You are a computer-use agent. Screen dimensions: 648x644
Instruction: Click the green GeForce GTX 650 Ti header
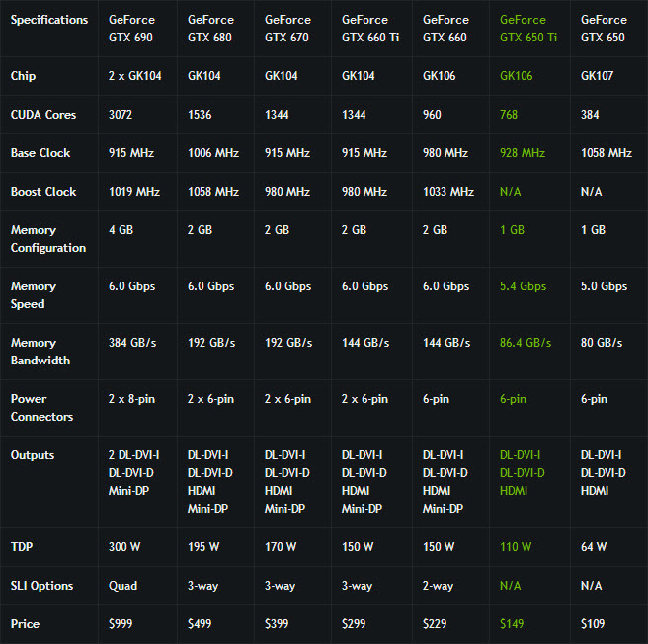[528, 29]
